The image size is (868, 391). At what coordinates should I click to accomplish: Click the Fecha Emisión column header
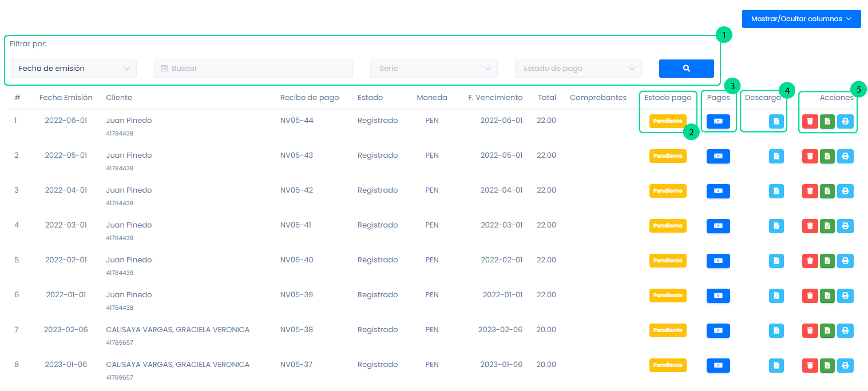coord(66,98)
